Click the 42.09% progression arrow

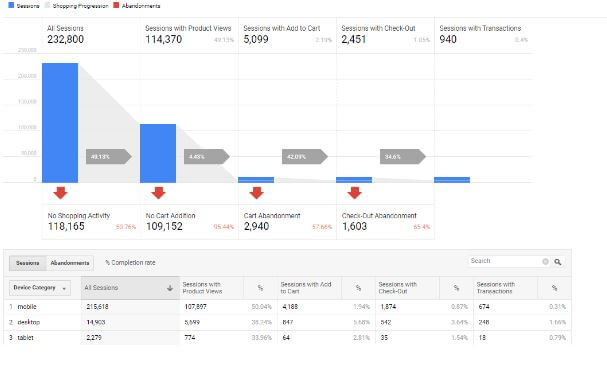[x=305, y=156]
